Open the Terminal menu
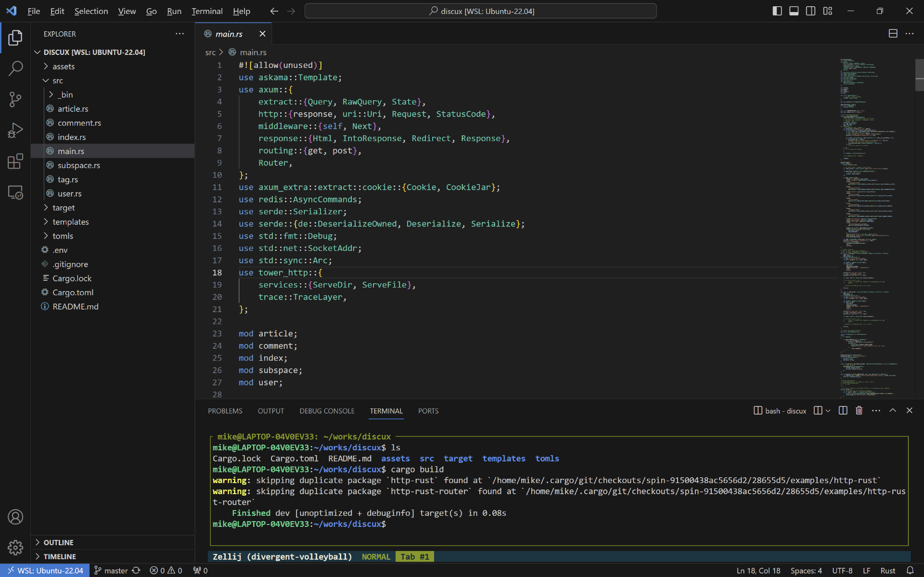 tap(207, 11)
